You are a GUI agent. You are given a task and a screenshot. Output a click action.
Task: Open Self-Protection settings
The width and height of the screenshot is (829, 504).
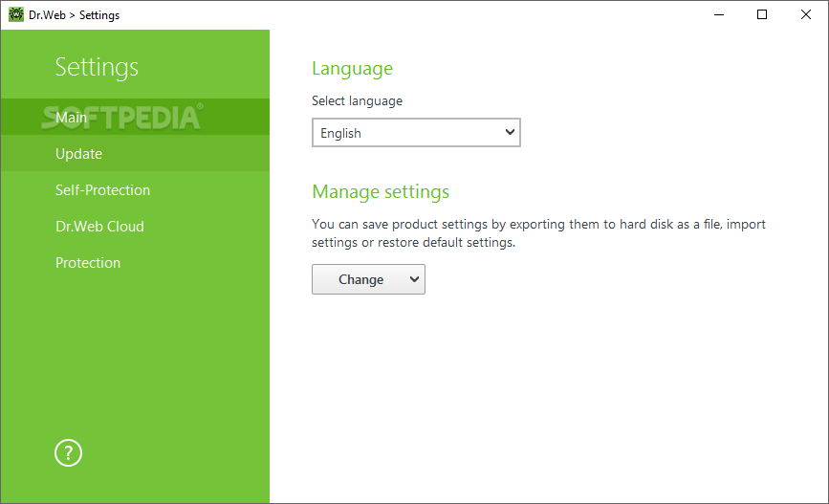(x=135, y=190)
